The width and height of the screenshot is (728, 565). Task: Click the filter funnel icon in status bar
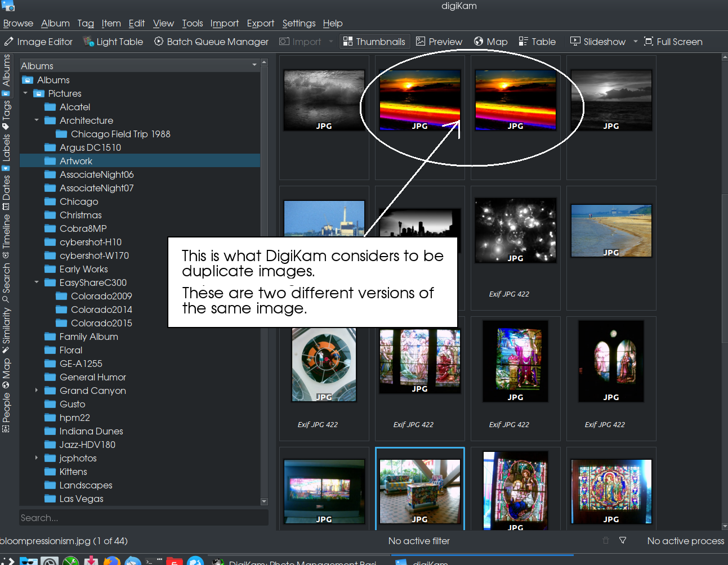pyautogui.click(x=623, y=540)
